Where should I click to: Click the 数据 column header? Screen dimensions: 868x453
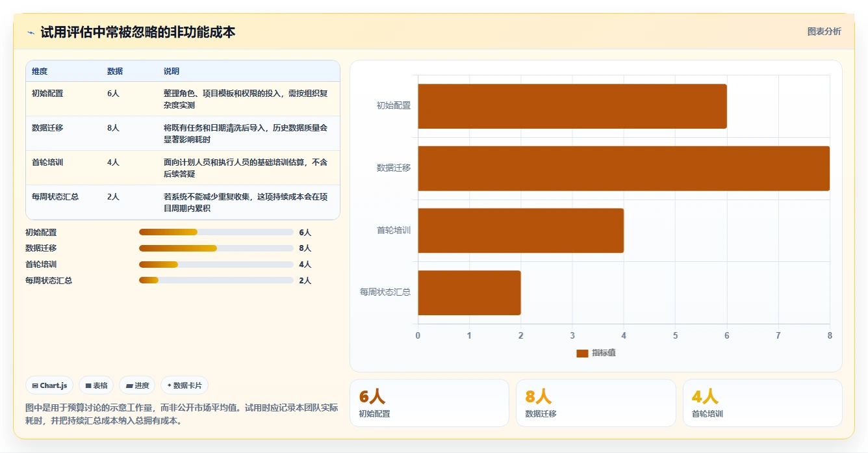pyautogui.click(x=115, y=71)
